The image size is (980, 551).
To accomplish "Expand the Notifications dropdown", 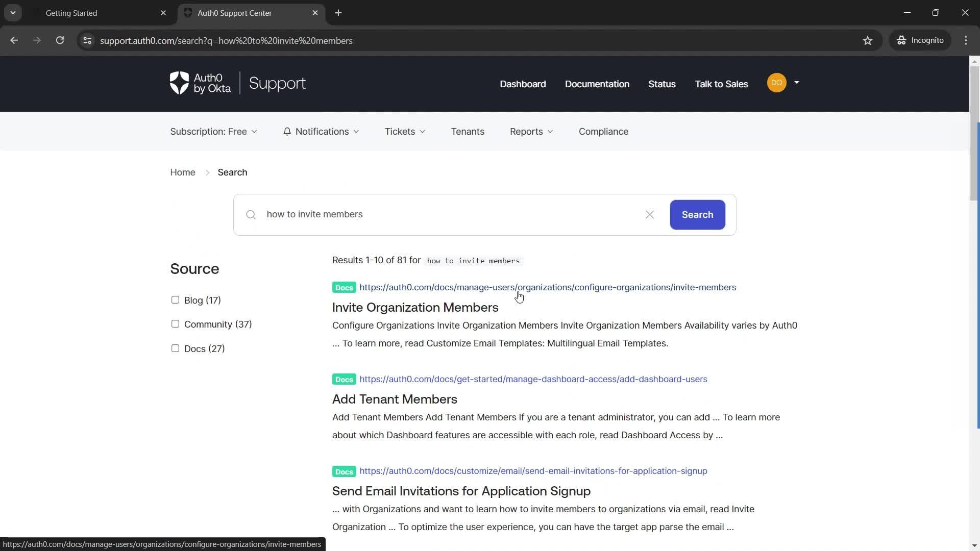I will pyautogui.click(x=321, y=132).
